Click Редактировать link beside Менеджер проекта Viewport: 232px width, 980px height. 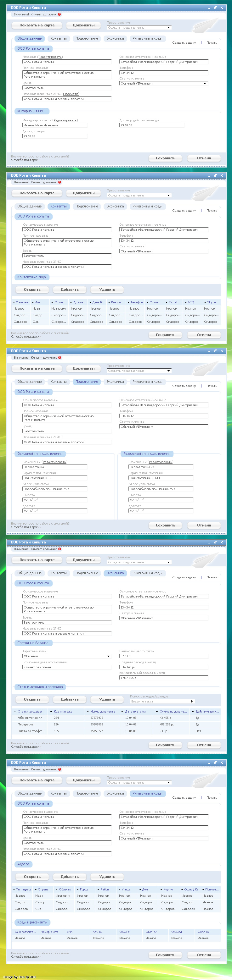pyautogui.click(x=65, y=120)
